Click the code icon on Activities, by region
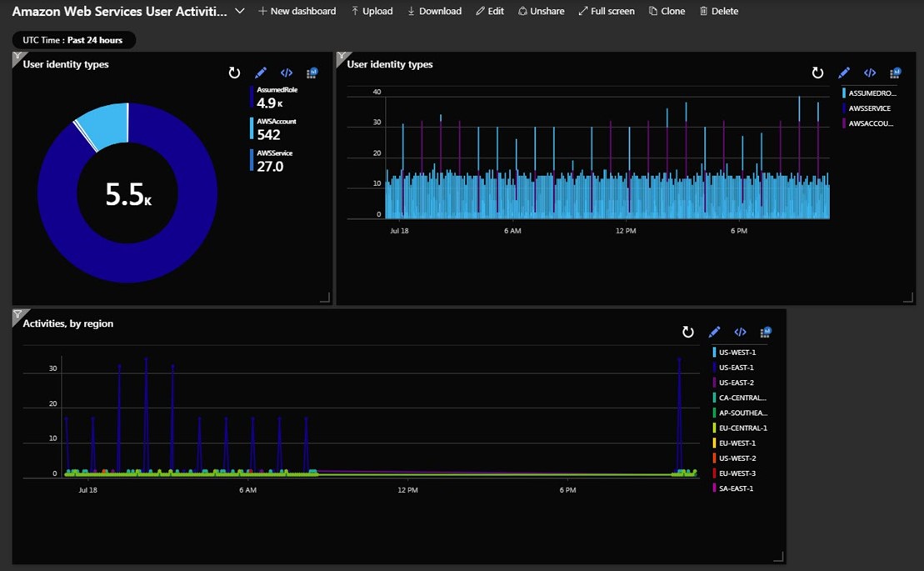The image size is (924, 571). (x=740, y=332)
